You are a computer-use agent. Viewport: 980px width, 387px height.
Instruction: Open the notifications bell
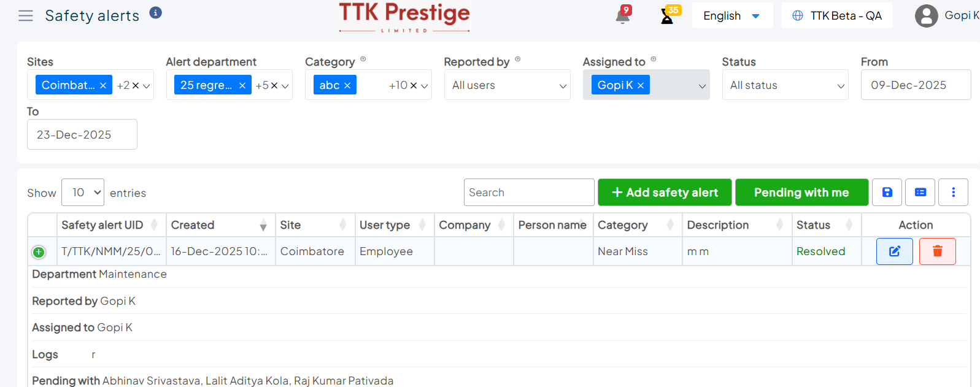coord(622,15)
